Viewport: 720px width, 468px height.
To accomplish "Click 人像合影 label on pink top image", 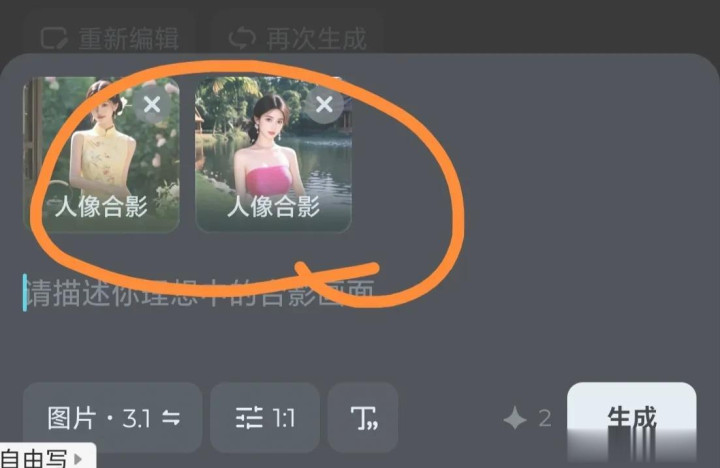I will [274, 206].
